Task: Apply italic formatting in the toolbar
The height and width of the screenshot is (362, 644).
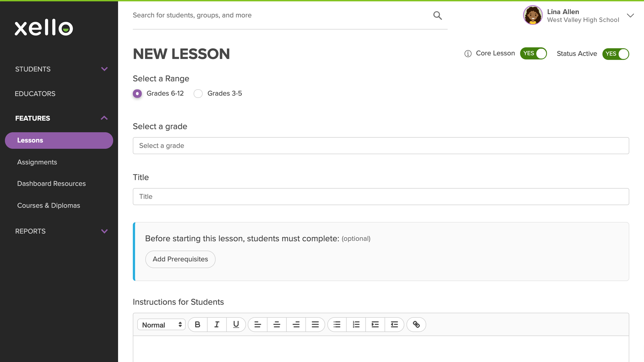Action: coord(217,324)
